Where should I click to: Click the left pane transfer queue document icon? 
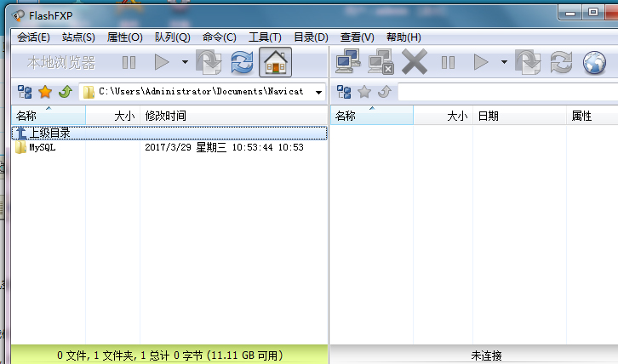pos(209,62)
